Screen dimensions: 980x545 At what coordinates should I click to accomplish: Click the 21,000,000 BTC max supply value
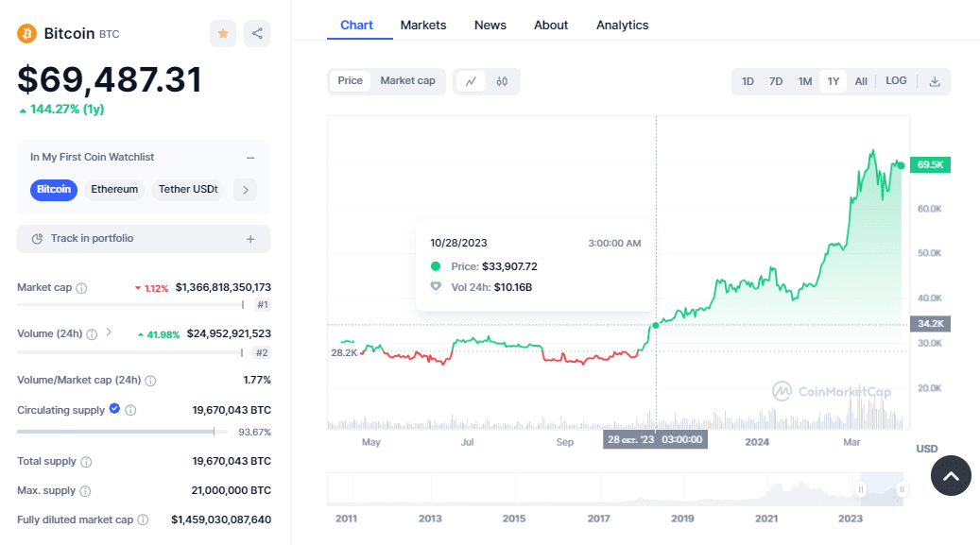click(x=232, y=490)
